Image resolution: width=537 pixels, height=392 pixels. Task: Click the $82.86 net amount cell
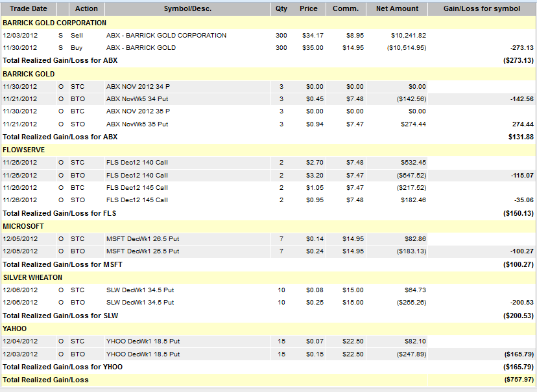click(x=415, y=238)
